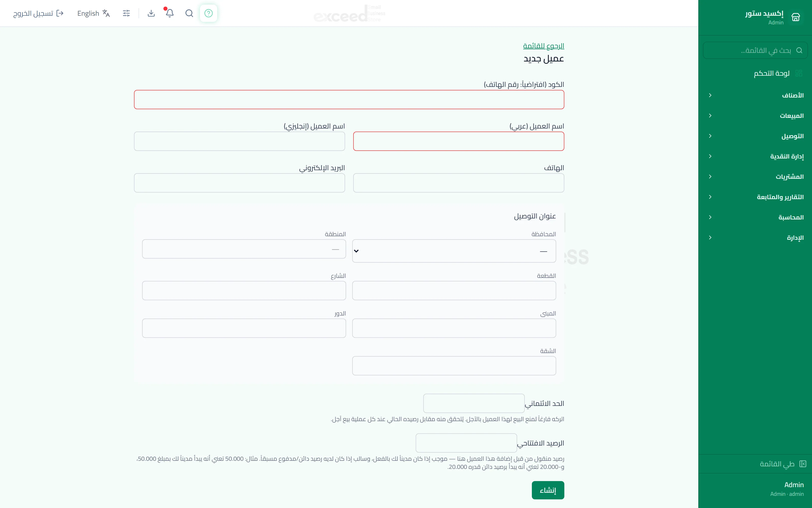Click the search magnifier icon in top bar
The width and height of the screenshot is (812, 508).
tap(189, 13)
